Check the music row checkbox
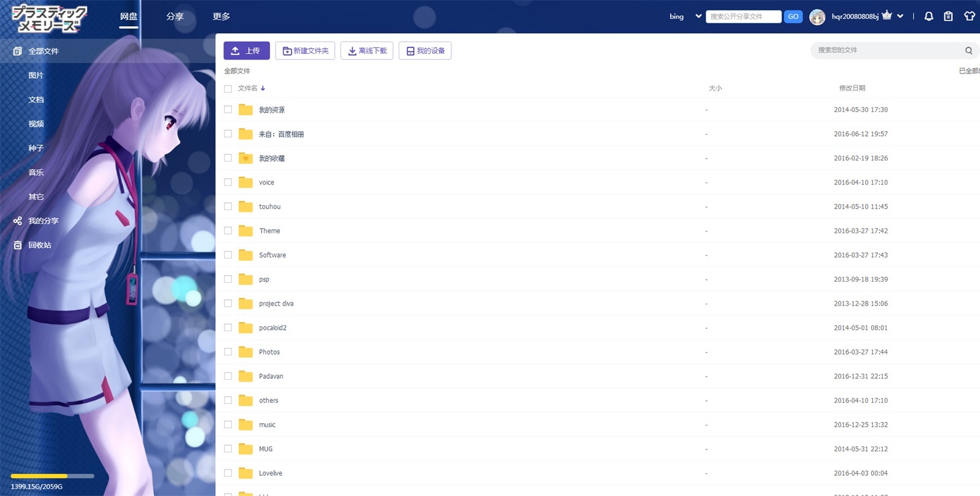Image resolution: width=980 pixels, height=496 pixels. pos(228,424)
